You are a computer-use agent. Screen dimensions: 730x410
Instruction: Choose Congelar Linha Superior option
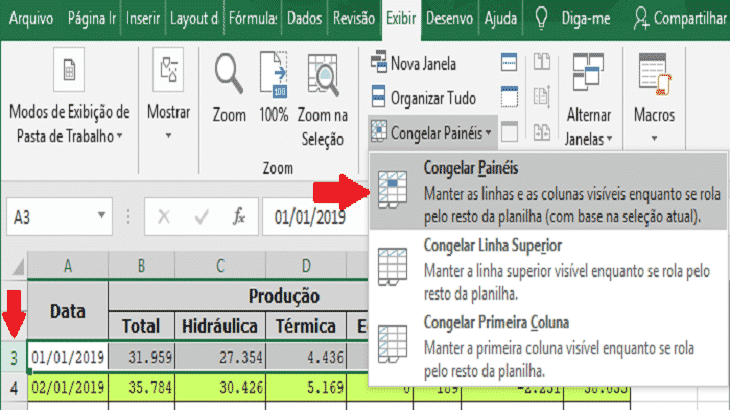point(548,269)
